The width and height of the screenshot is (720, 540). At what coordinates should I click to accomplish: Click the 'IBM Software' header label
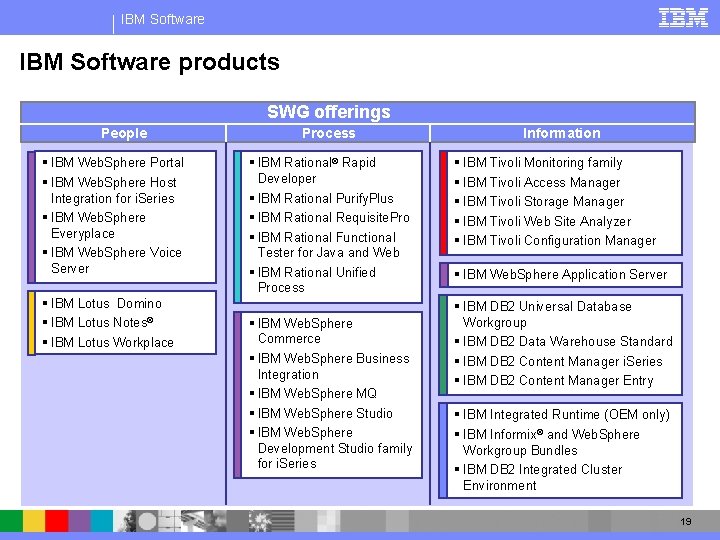click(163, 19)
